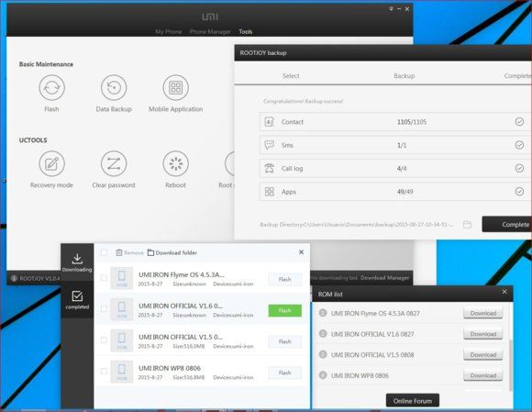Open the Download folder
Viewport: 532px width, 412px height.
(172, 252)
